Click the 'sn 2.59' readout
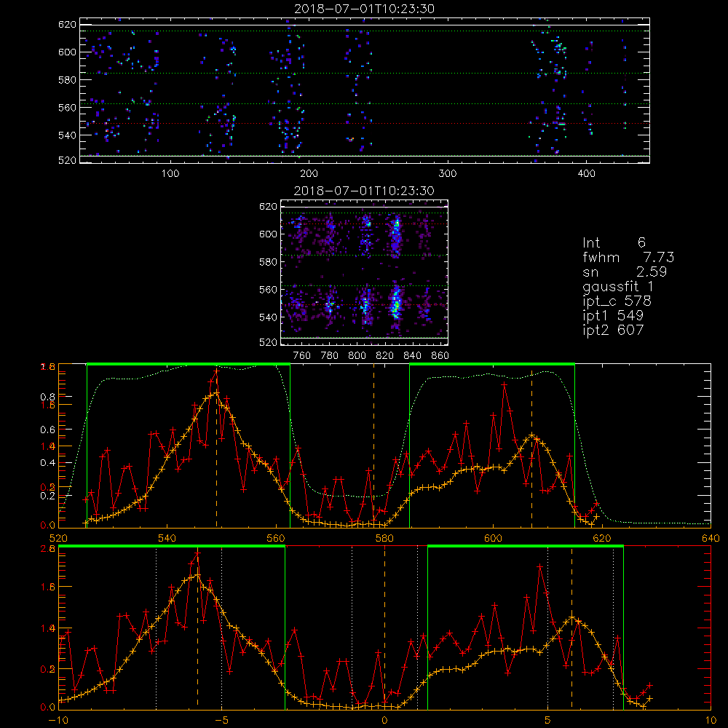This screenshot has height=728, width=728. point(625,272)
